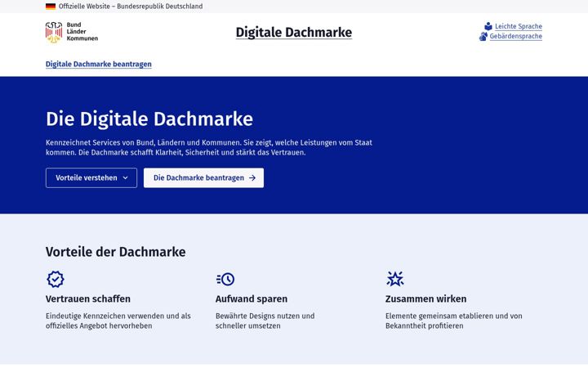This screenshot has width=588, height=368.
Task: Expand the Vorteile verstehen chevron
Action: point(125,178)
